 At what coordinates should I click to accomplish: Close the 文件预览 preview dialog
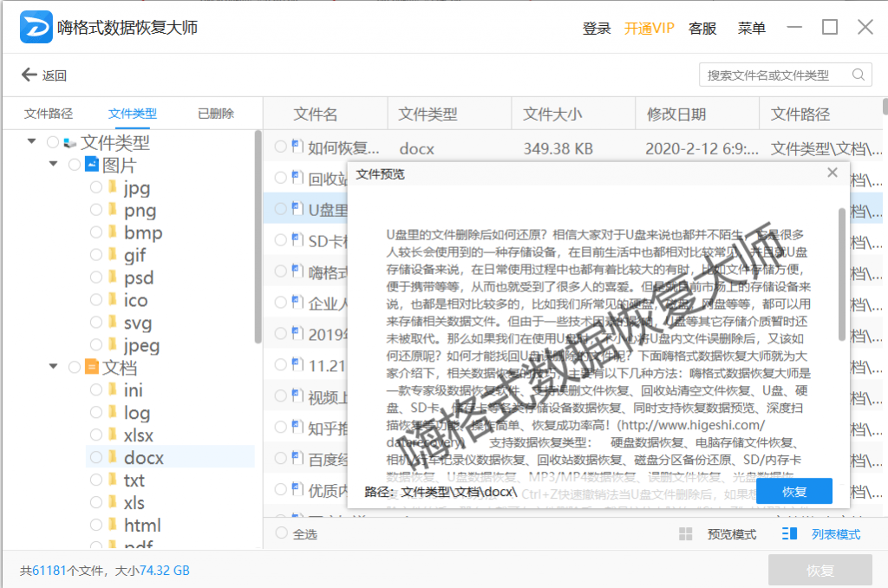(x=832, y=173)
